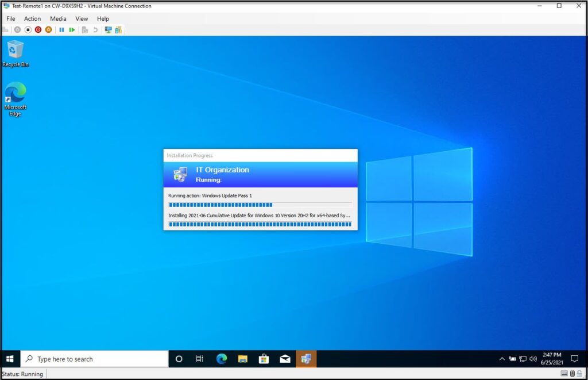Open Task View in the taskbar

pos(199,359)
